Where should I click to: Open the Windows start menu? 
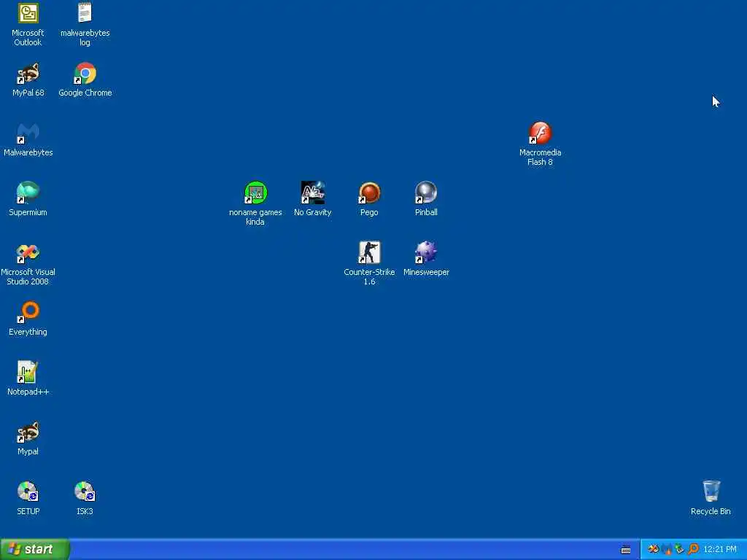[x=35, y=549]
